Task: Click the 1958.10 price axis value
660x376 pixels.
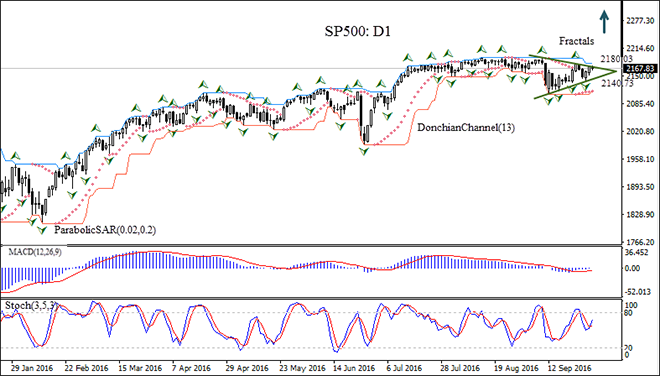Action: pos(641,159)
